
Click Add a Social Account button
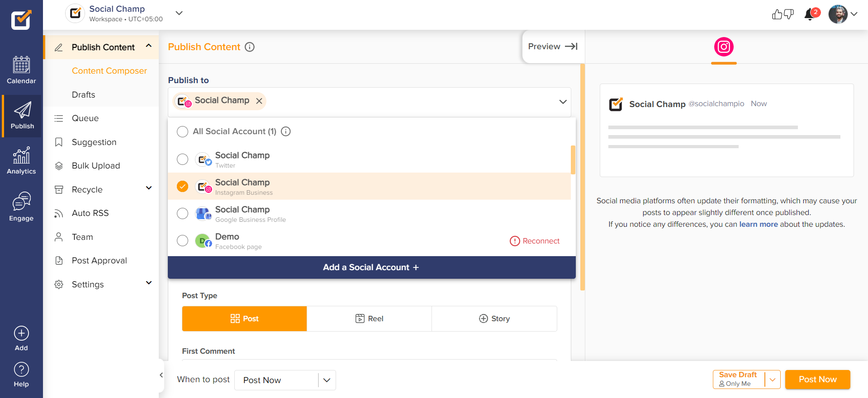371,267
